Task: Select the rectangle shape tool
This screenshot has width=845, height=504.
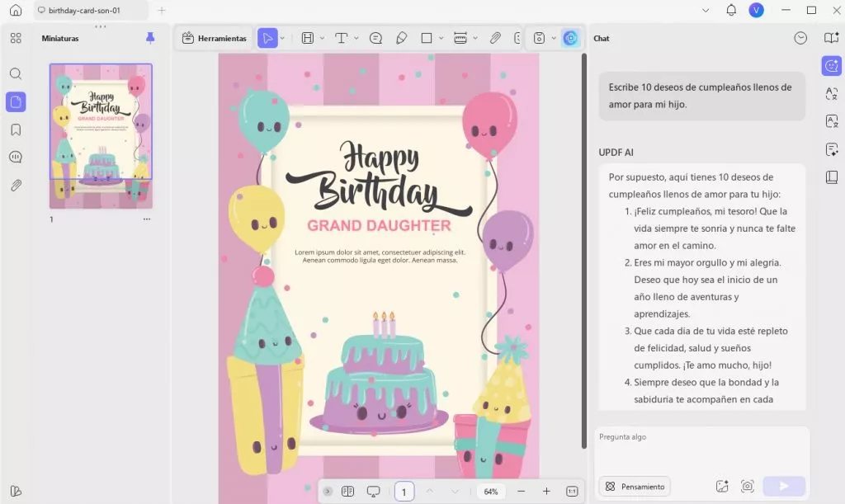Action: [x=427, y=38]
